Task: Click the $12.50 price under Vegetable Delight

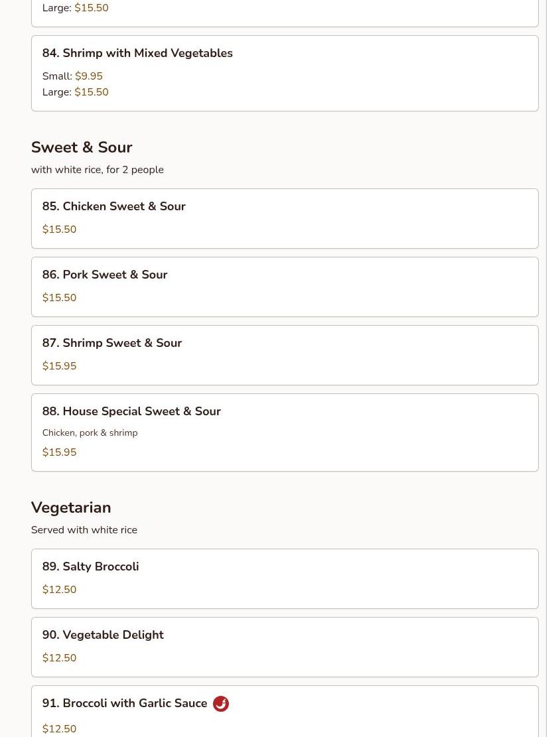Action: coord(59,658)
